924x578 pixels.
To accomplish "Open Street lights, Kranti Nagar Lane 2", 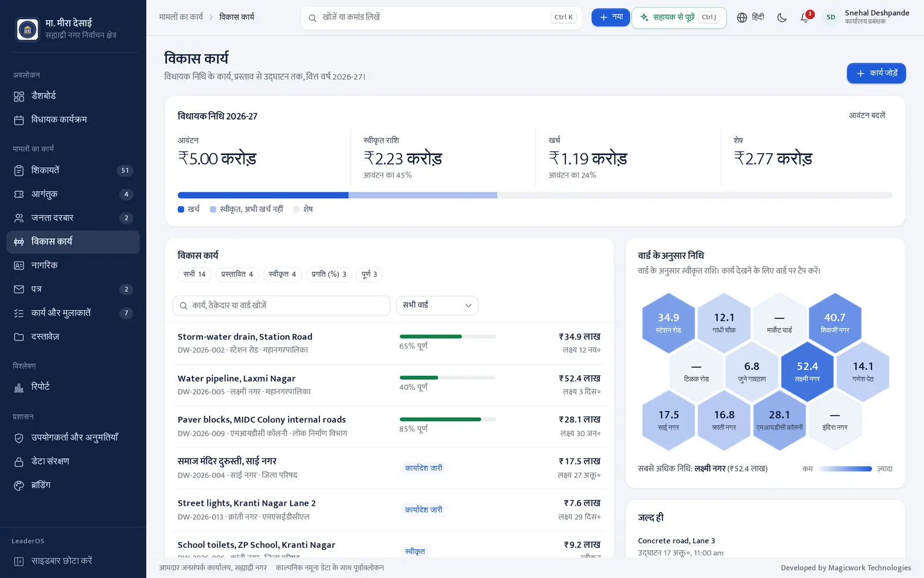I will tap(389, 510).
